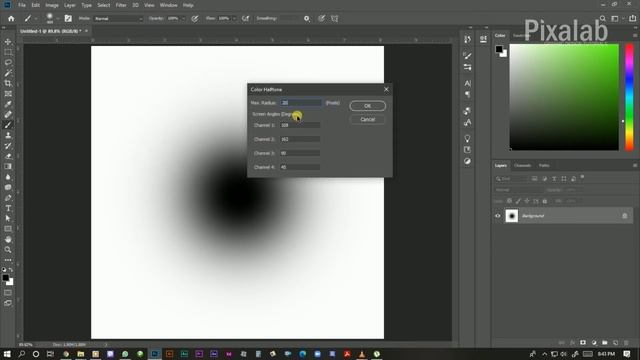Open the tool preset picker arrow

click(36, 19)
